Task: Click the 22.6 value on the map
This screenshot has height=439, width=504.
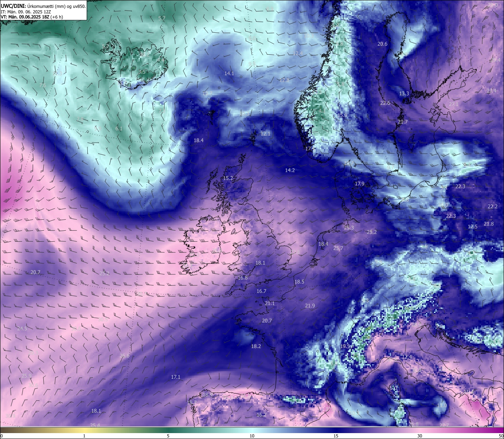Action: point(385,103)
